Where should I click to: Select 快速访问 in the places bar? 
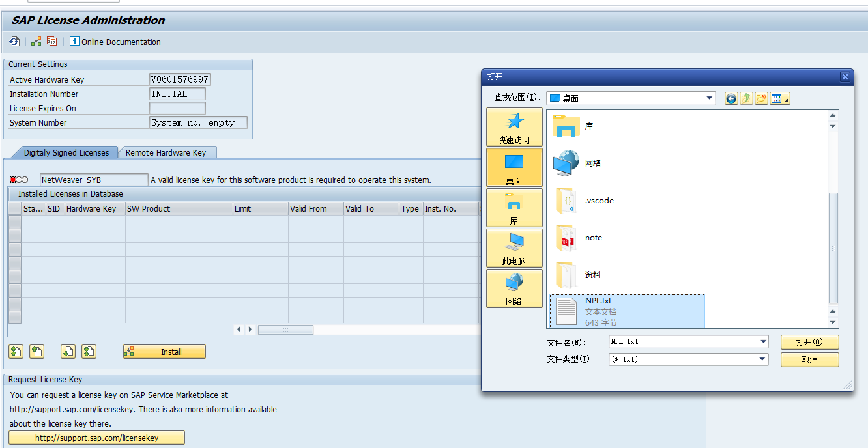pos(514,128)
